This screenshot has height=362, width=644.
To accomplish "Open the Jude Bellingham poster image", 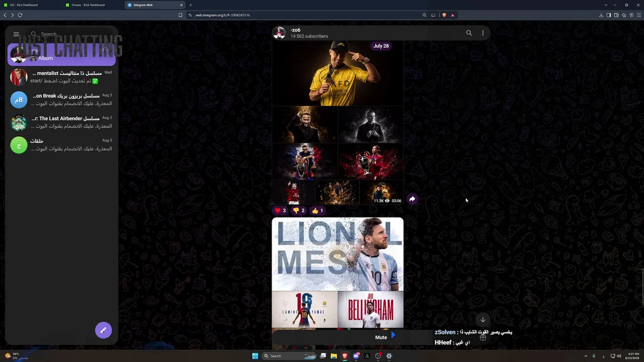I will pos(371,310).
